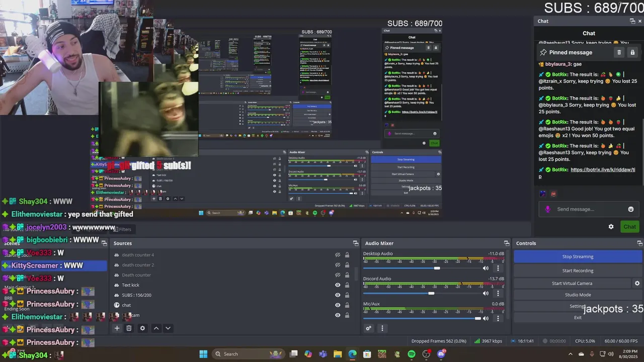Mute the Mic/Aux speaker icon

(x=486, y=318)
